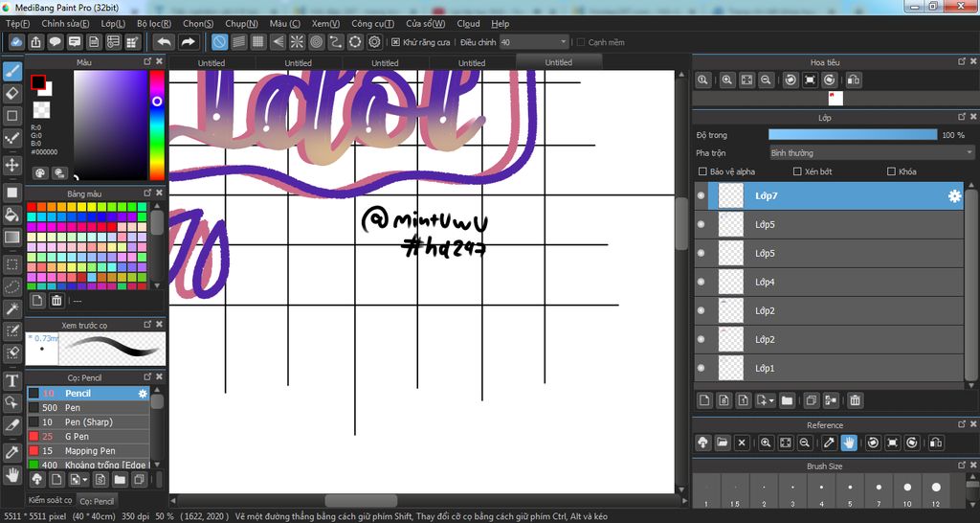Toggle the Khử răng cưa checkbox

point(395,42)
